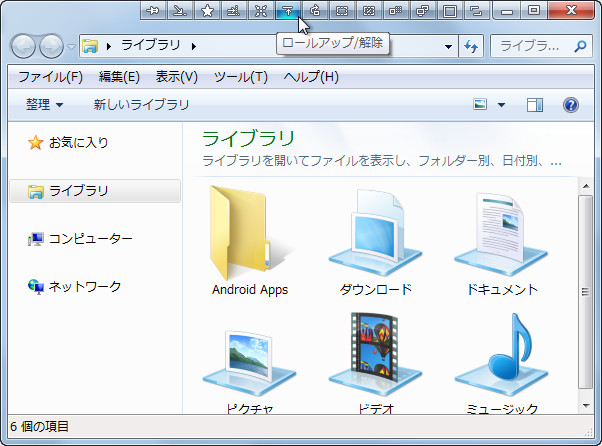Select ライブラリ in navigation pane
Viewport: 602px width, 446px height.
pos(95,191)
